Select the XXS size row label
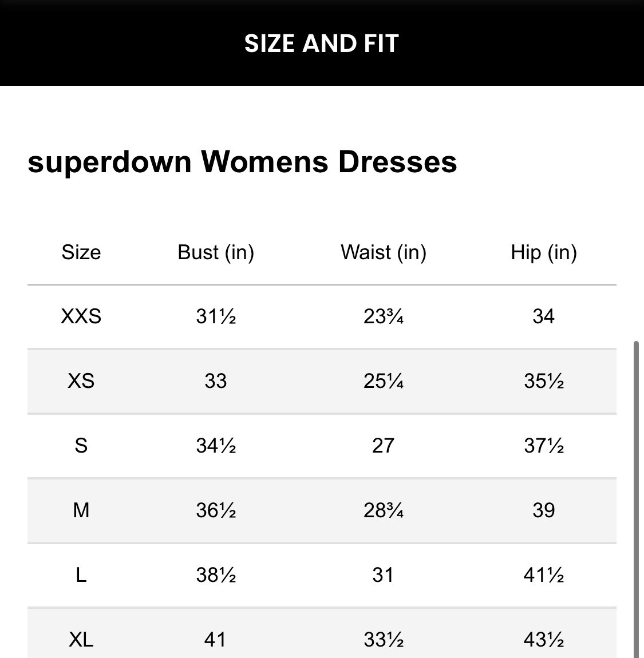Screen dimensions: 644x658 81,316
